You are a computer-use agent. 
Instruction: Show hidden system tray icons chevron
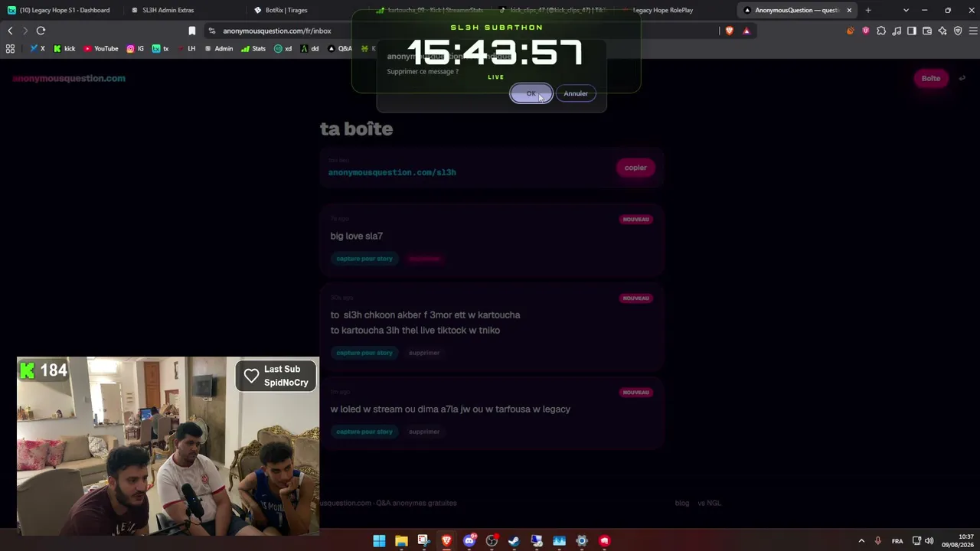coord(861,541)
